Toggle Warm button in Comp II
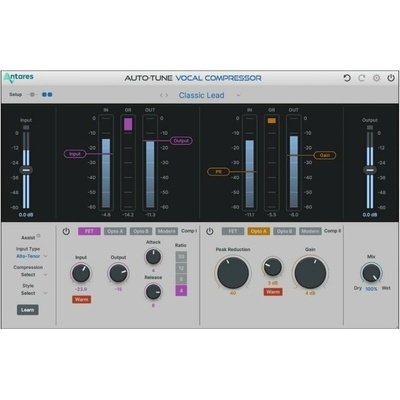The image size is (400, 400). 273,292
